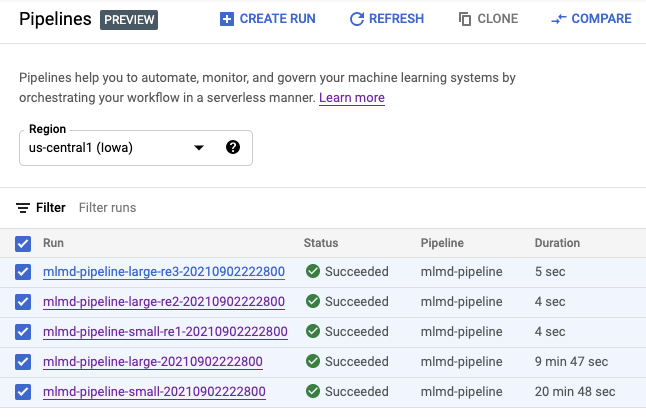Open the Region dropdown arrow
646x417 pixels.
click(x=199, y=148)
